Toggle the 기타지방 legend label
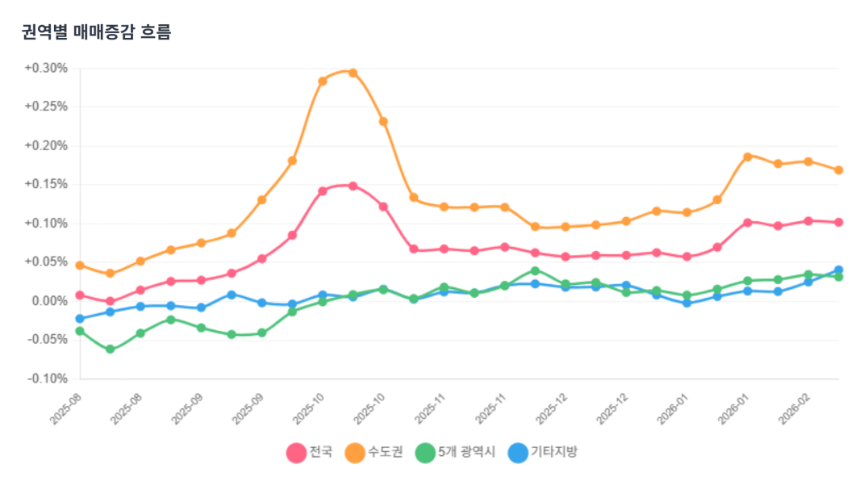Image resolution: width=868 pixels, height=502 pixels. coord(553,452)
